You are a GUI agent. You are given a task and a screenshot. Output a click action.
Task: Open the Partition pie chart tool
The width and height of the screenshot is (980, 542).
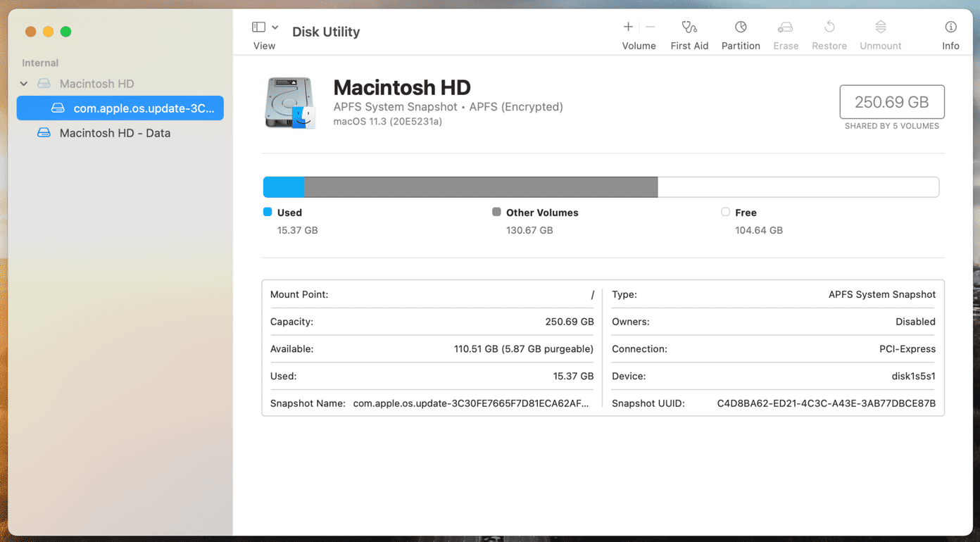click(741, 27)
